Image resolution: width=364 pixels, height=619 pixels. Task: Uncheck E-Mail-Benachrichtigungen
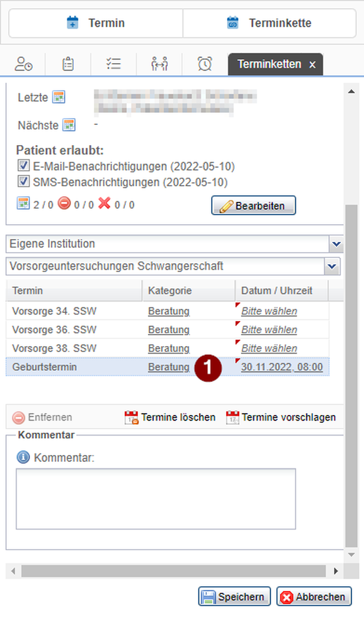(x=23, y=165)
